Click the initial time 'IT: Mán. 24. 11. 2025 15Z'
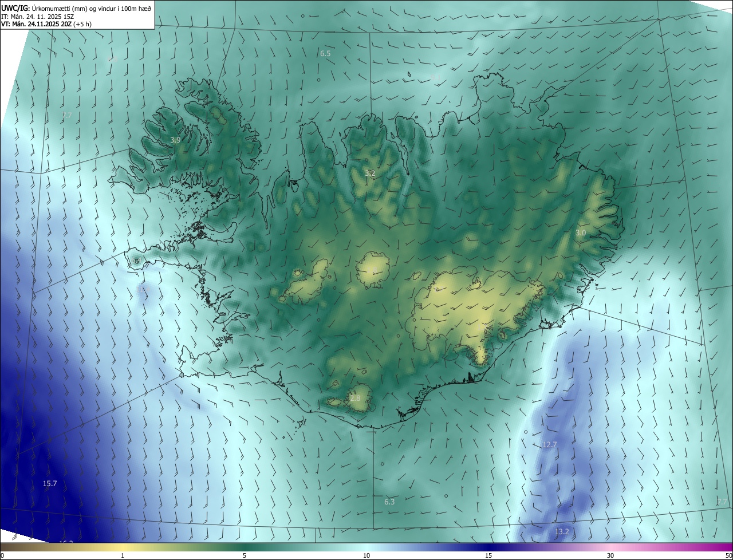 click(37, 17)
